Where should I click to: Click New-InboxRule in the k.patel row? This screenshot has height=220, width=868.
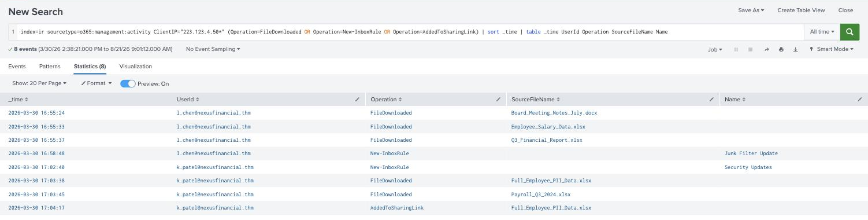click(x=390, y=167)
